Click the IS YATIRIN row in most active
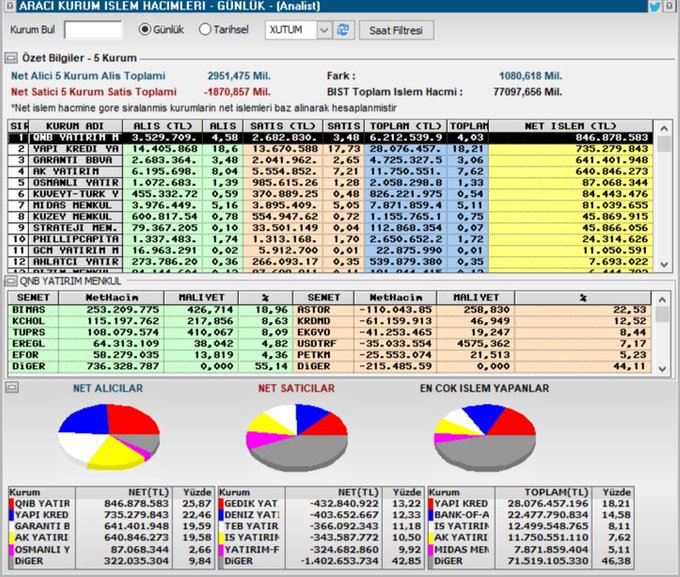The height and width of the screenshot is (577, 680). click(530, 526)
